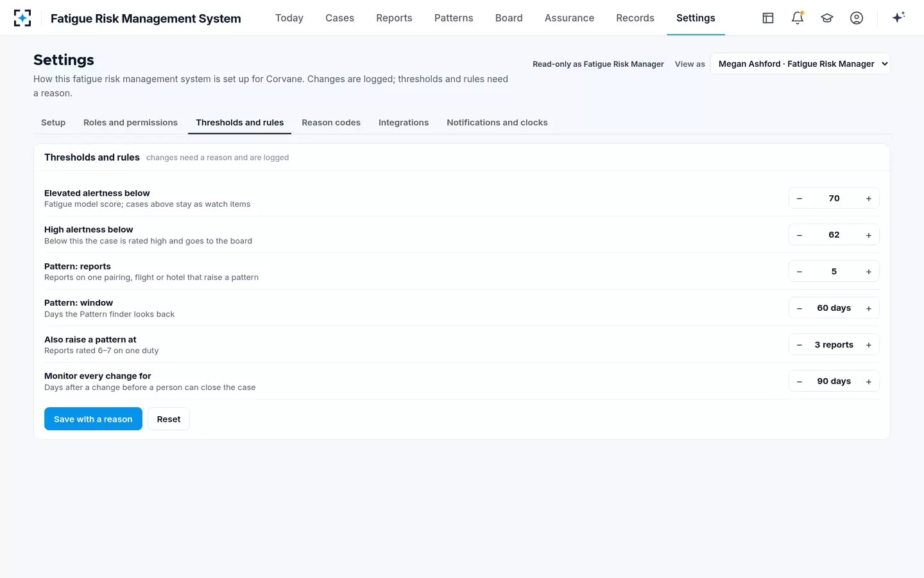Open the Records menu
Image resolution: width=924 pixels, height=578 pixels.
[635, 18]
